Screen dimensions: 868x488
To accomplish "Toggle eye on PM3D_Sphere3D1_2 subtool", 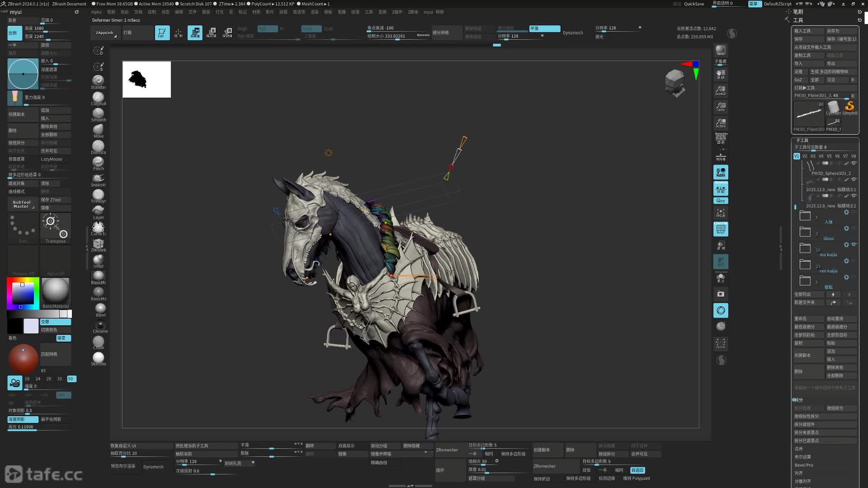I will tap(854, 163).
